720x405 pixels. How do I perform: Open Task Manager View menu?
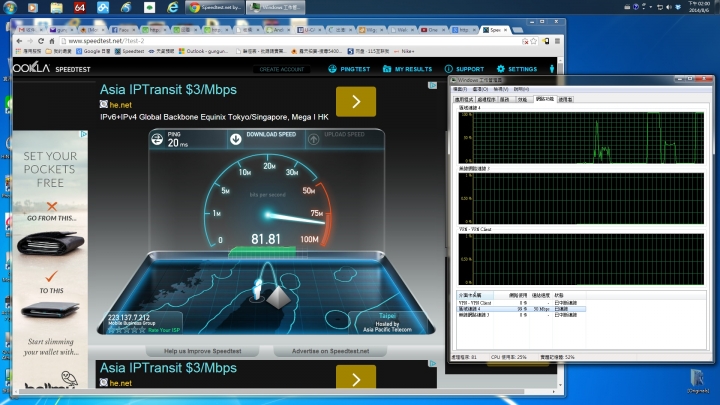(x=501, y=89)
